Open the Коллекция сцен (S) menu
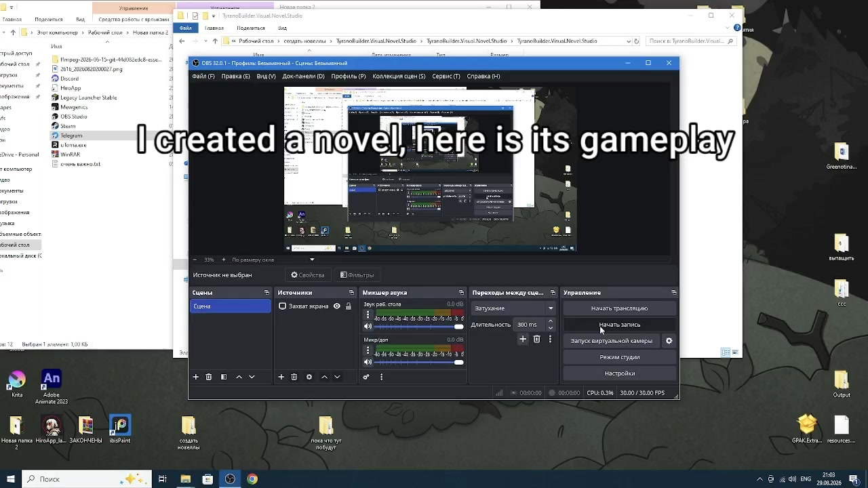 click(399, 77)
